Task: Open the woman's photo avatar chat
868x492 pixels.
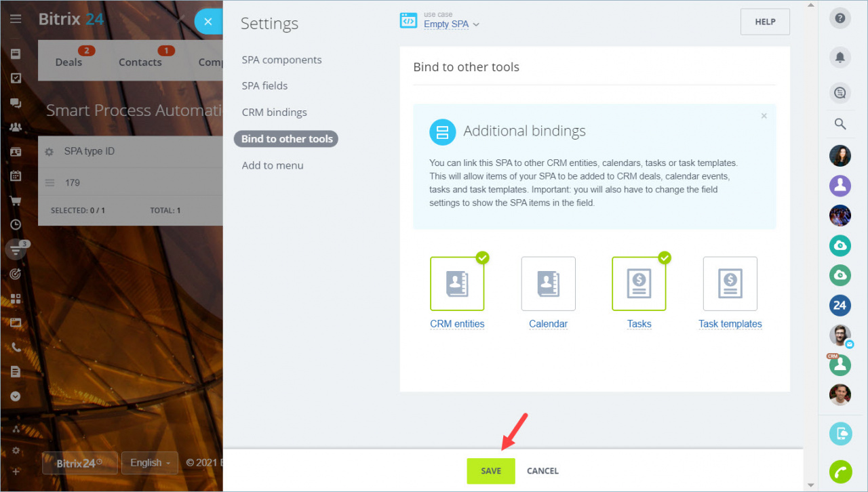Action: coord(840,156)
